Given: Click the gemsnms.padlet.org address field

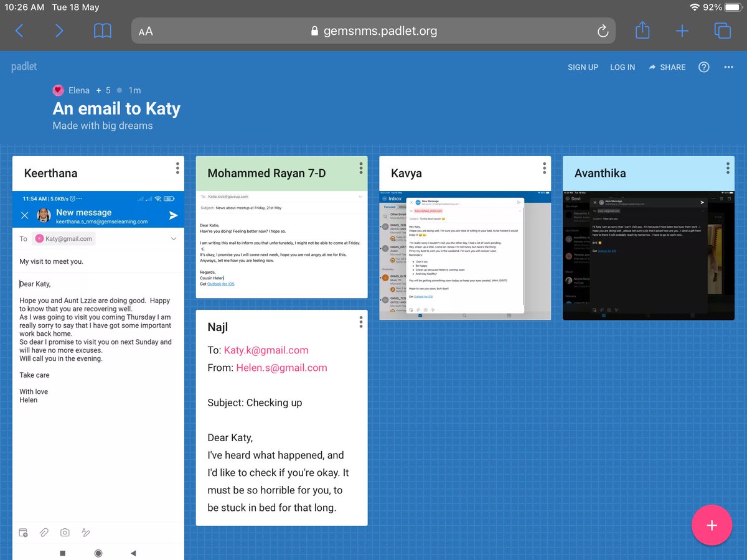Looking at the screenshot, I should click(374, 30).
